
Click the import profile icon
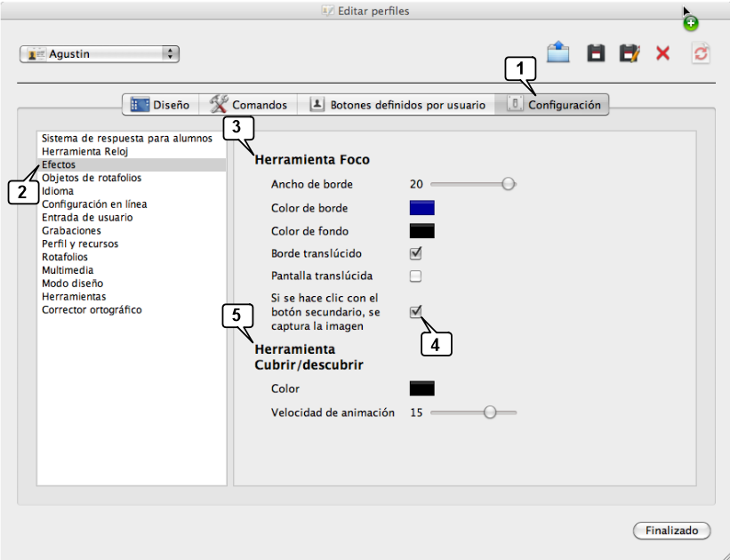[x=558, y=53]
